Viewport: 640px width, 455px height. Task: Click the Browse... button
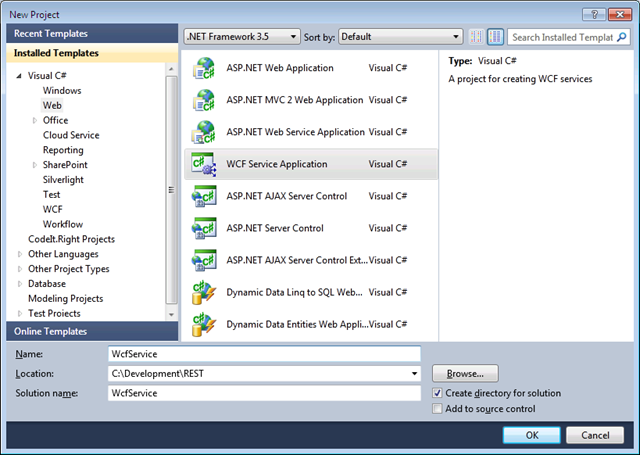click(465, 373)
